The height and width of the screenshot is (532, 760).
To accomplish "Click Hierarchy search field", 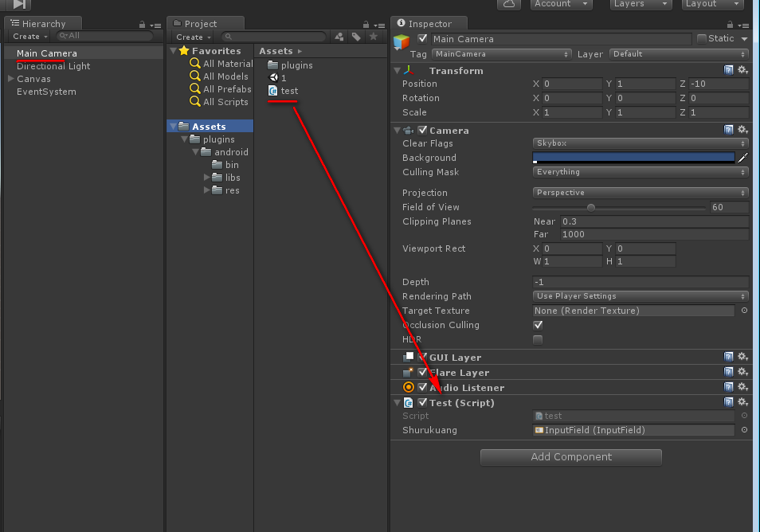I will pyautogui.click(x=104, y=36).
